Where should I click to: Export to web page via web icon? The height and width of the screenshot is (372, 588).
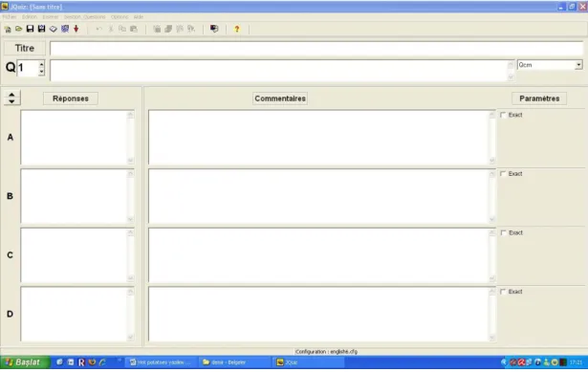tap(65, 29)
